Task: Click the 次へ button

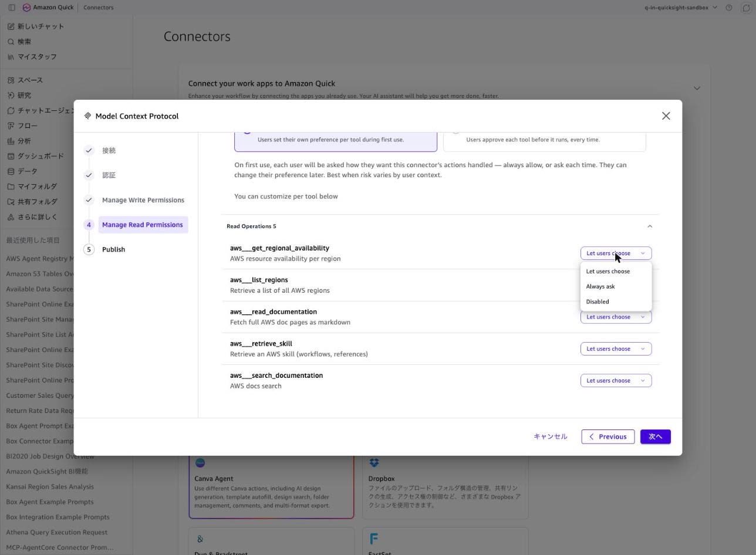Action: [x=655, y=436]
